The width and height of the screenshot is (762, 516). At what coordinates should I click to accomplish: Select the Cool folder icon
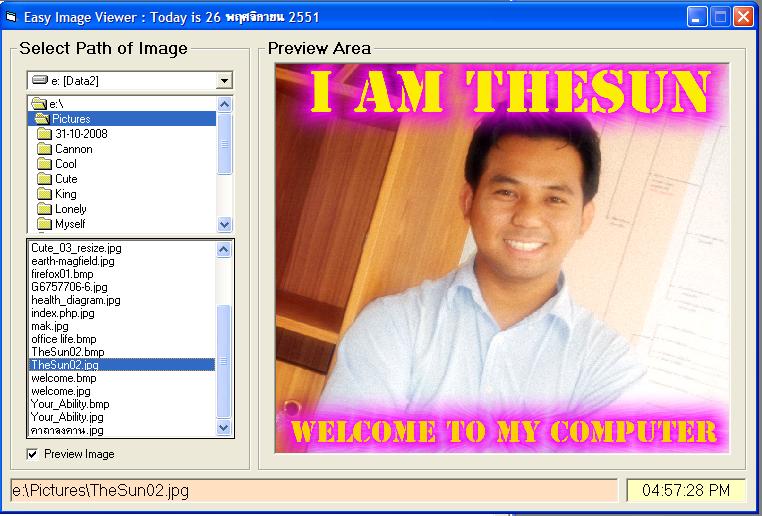click(44, 164)
